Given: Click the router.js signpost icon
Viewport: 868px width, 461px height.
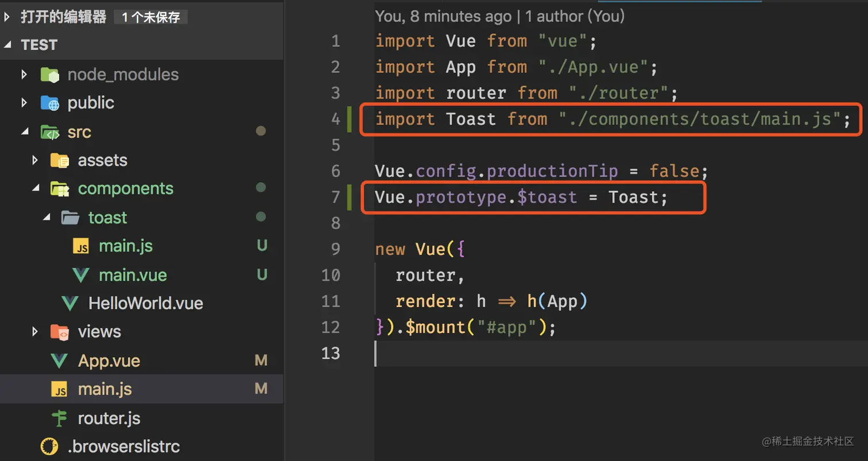Looking at the screenshot, I should point(60,418).
